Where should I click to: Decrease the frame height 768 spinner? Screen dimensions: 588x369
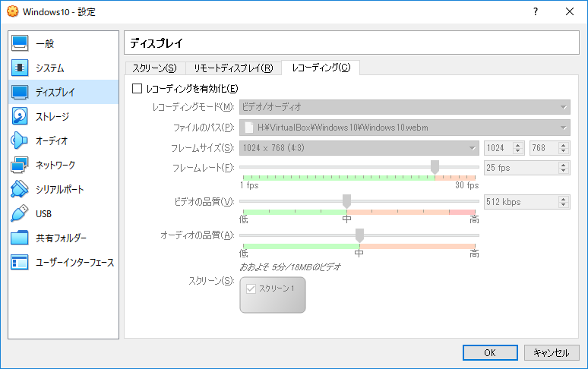point(563,151)
